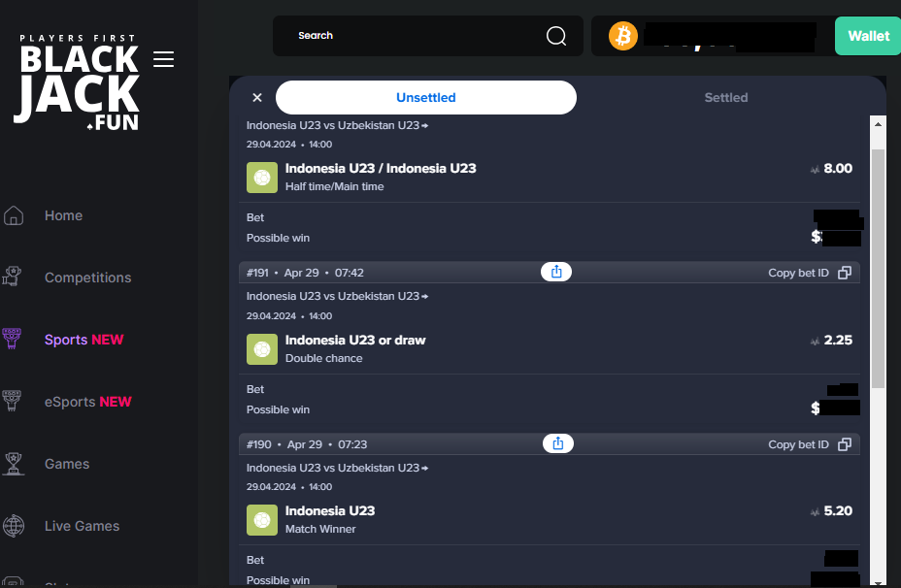The width and height of the screenshot is (901, 588).
Task: Click odds trend icon beside 2.25
Action: click(815, 342)
